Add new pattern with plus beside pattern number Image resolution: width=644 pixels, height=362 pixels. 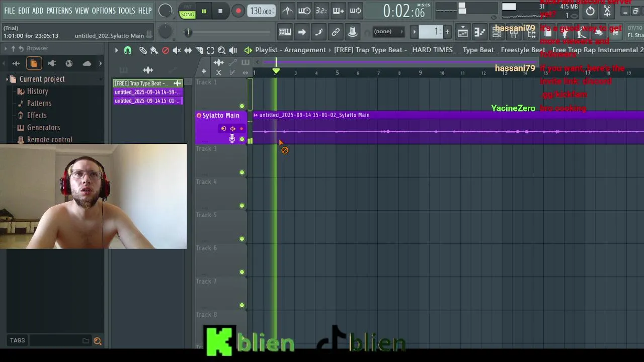click(447, 32)
